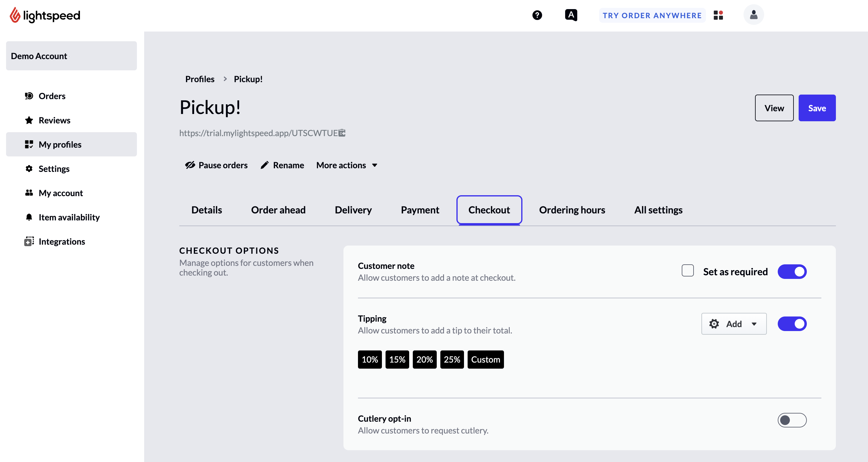
Task: Open Item availability in the sidebar
Action: [71, 217]
